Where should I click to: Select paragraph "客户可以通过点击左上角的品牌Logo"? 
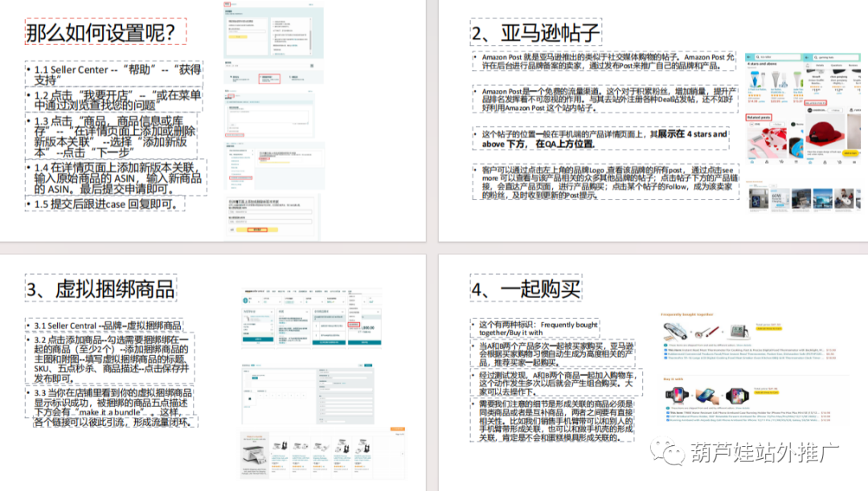click(x=606, y=182)
